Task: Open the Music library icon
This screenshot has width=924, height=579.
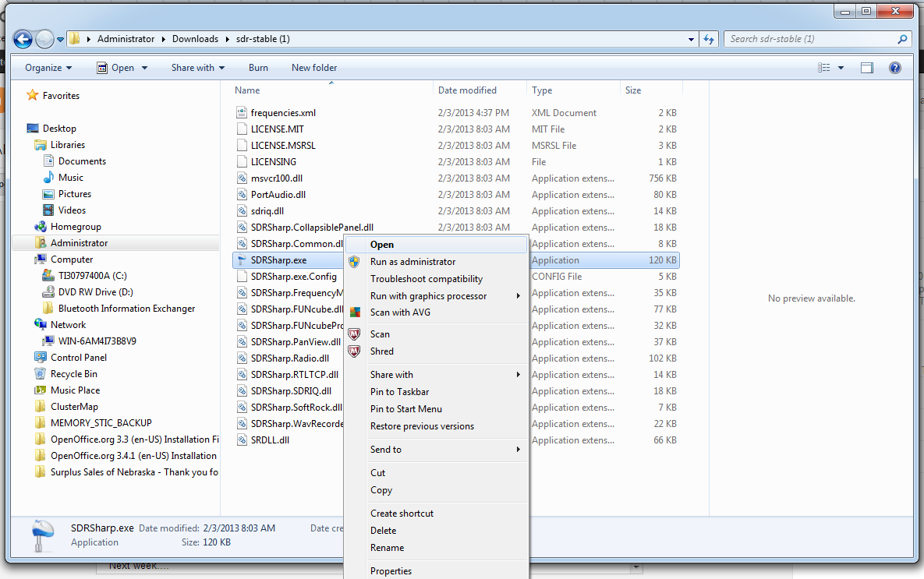Action: pyautogui.click(x=49, y=178)
